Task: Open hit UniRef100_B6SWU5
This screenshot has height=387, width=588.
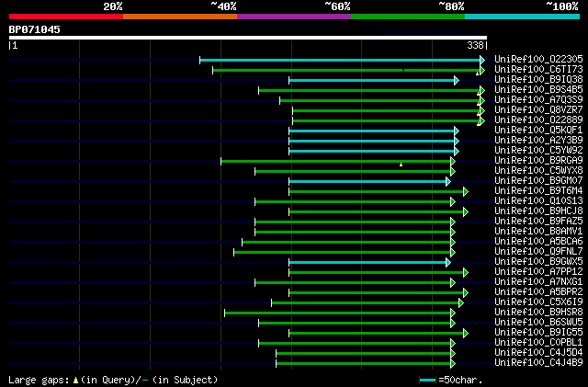Action: click(x=538, y=323)
